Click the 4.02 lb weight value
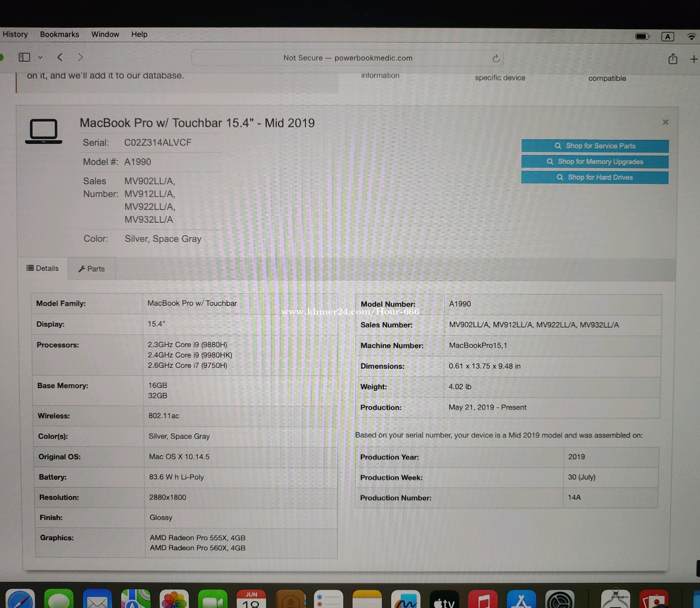The width and height of the screenshot is (700, 608). click(460, 387)
